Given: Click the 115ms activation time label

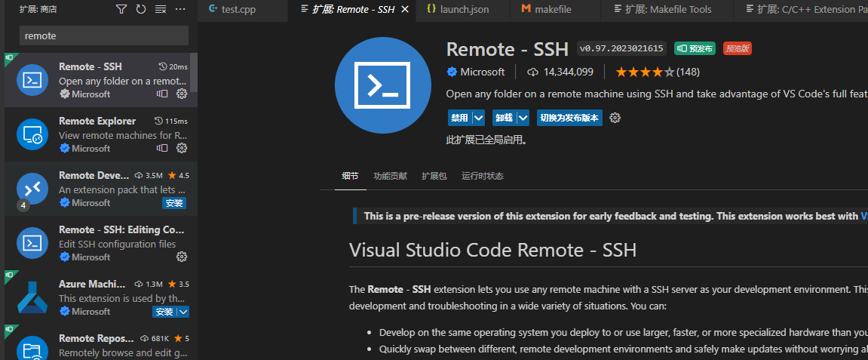Looking at the screenshot, I should (171, 121).
